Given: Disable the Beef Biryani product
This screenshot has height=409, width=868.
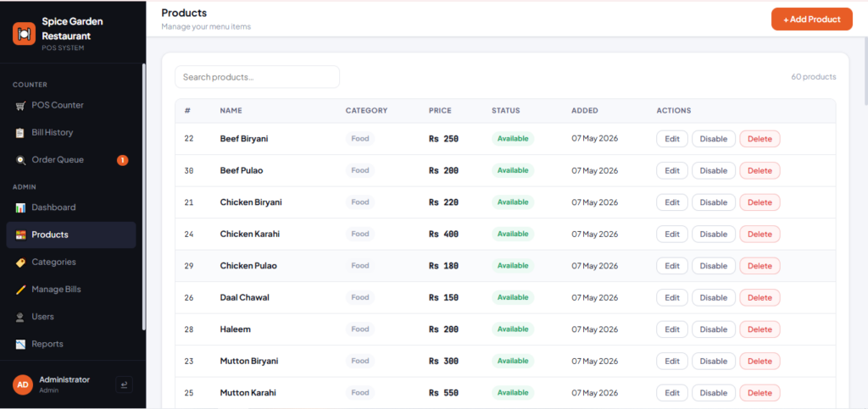Looking at the screenshot, I should tap(714, 139).
